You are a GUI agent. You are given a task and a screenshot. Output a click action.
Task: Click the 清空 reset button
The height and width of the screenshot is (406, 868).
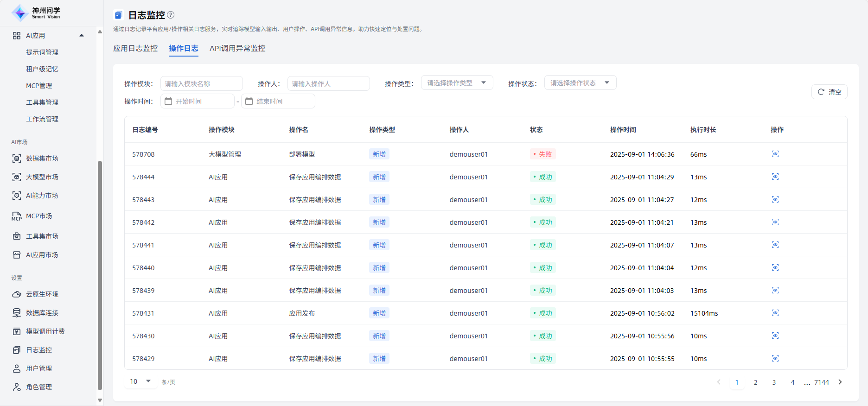point(829,92)
